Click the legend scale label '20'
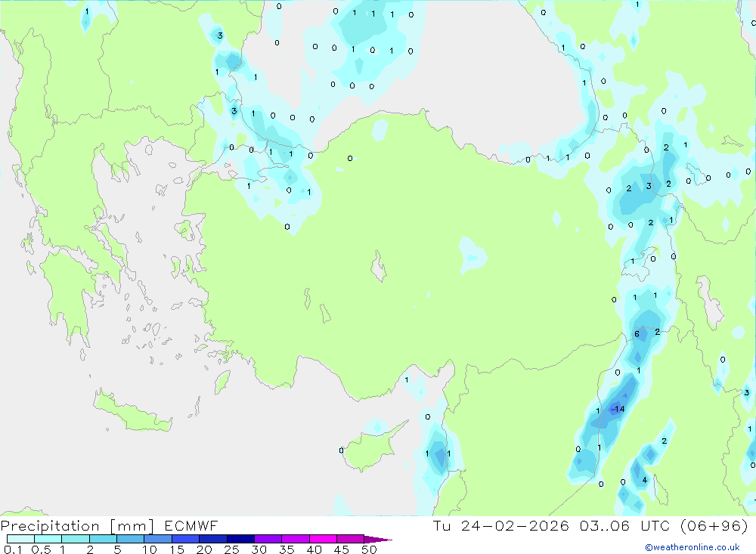 coord(204,549)
